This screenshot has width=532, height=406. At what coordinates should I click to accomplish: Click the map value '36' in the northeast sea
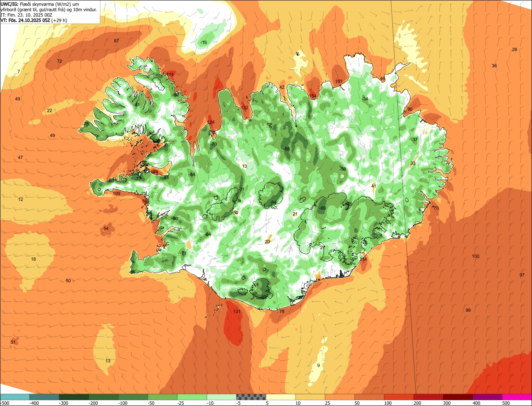(494, 66)
